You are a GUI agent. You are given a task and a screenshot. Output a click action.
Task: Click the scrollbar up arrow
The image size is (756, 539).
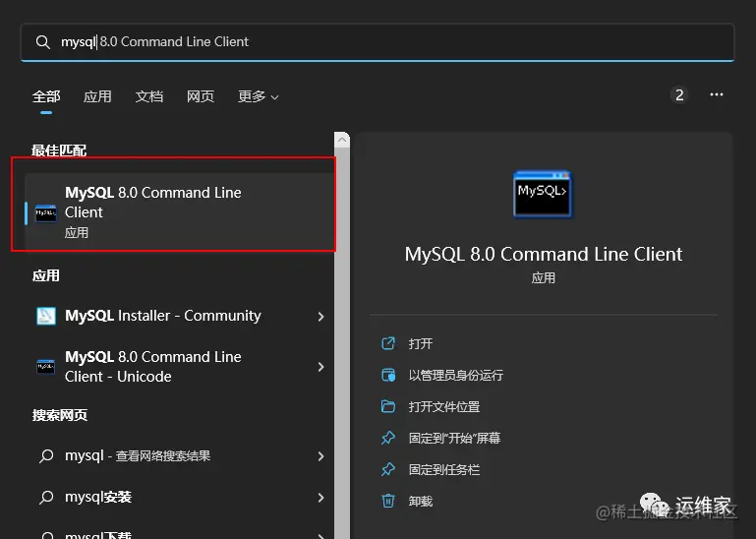pyautogui.click(x=342, y=140)
